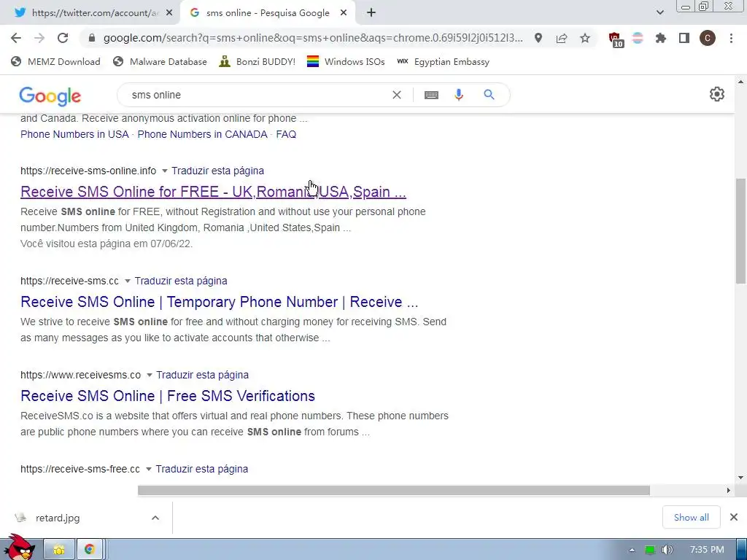This screenshot has width=747, height=560.
Task: Open the on-screen keyboard input tool
Action: [431, 96]
